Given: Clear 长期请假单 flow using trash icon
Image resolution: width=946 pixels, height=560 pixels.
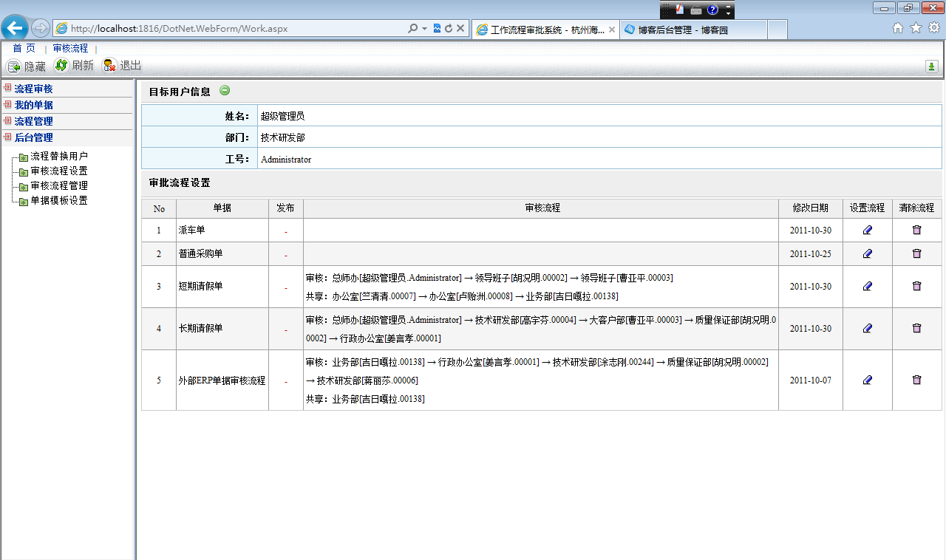Looking at the screenshot, I should pos(917,328).
